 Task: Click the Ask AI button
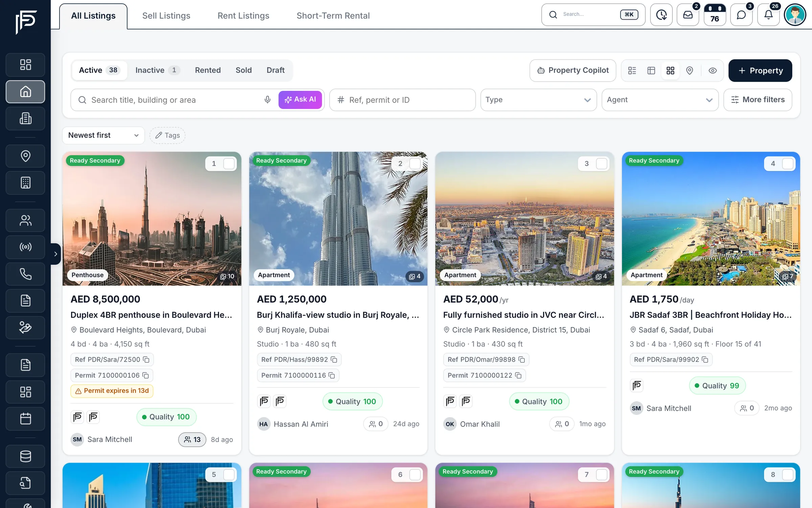[x=300, y=100]
